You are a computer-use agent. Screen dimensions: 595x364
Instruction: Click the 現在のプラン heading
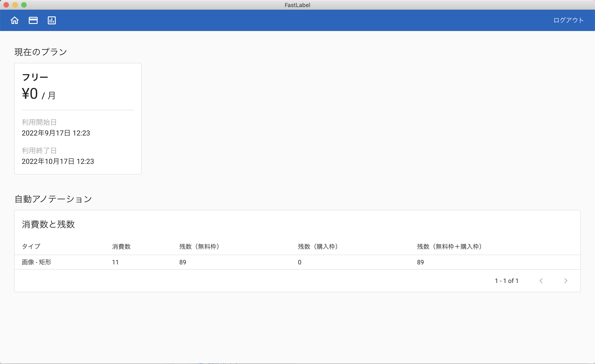pos(41,52)
